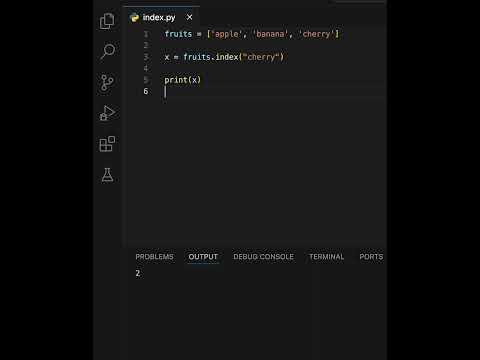This screenshot has width=480, height=360.
Task: Open the Extensions icon
Action: [x=107, y=144]
